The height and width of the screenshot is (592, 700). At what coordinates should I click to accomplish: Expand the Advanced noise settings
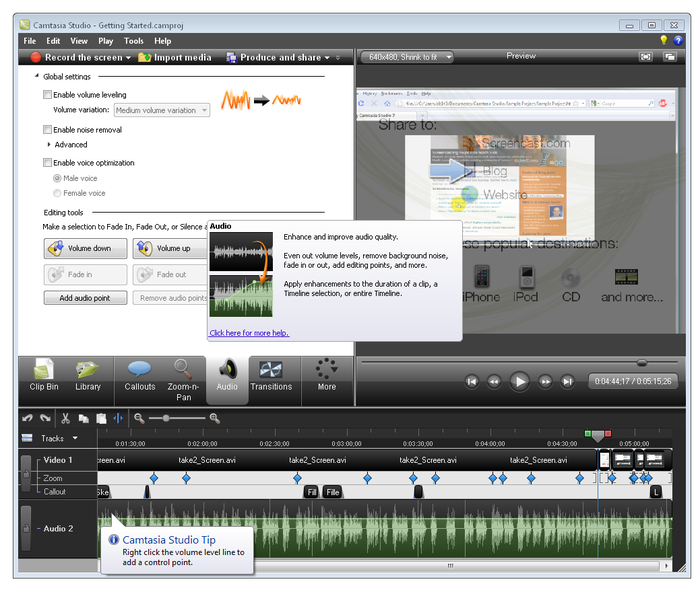click(49, 144)
